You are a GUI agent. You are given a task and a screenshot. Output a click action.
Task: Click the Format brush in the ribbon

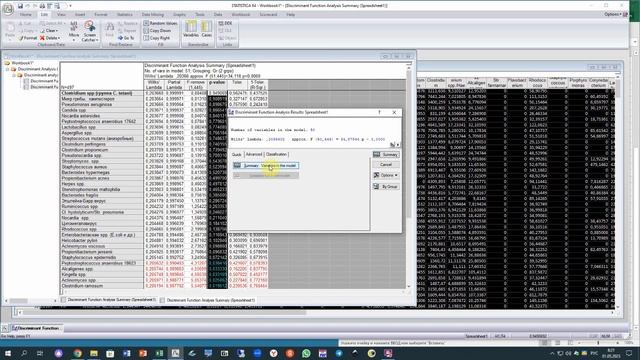(x=28, y=38)
